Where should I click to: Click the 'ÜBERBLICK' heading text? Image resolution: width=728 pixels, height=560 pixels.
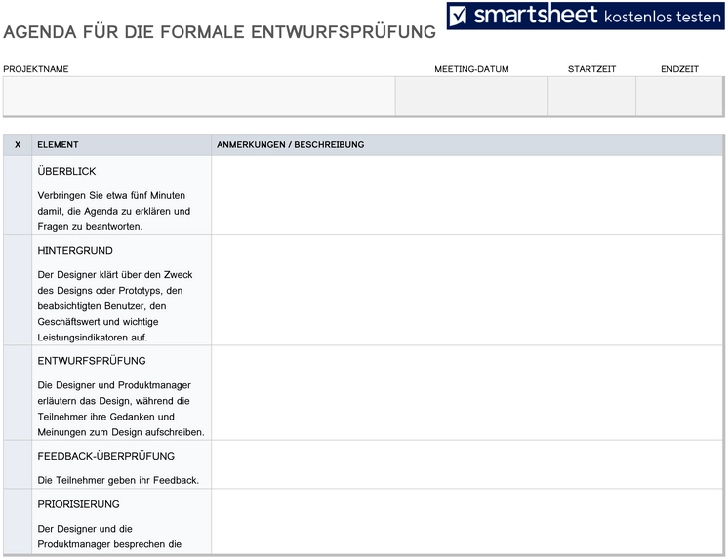pyautogui.click(x=66, y=171)
